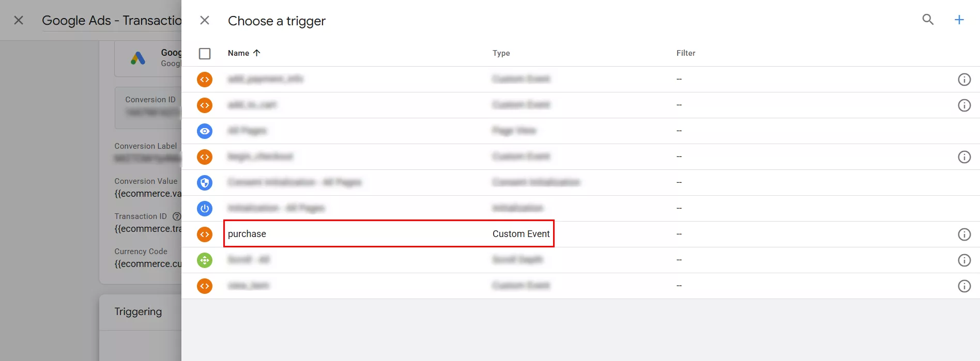980x361 pixels.
Task: Open trigger search with the magnifier icon
Action: (x=928, y=20)
